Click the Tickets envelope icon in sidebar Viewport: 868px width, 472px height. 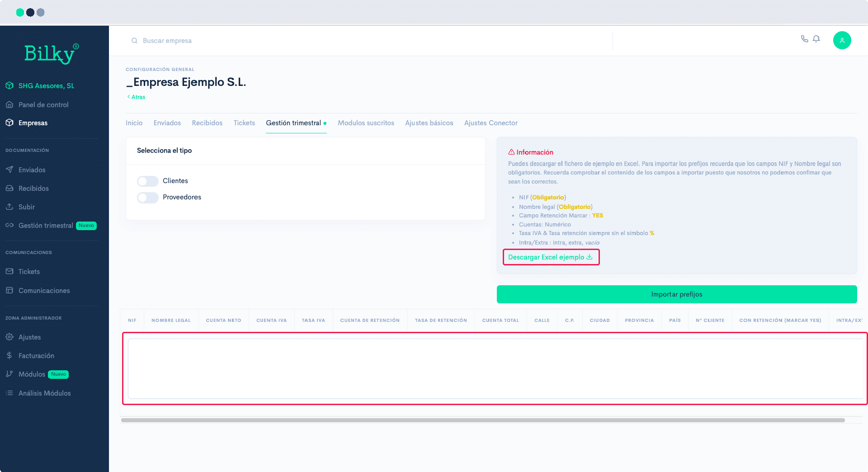coord(9,271)
